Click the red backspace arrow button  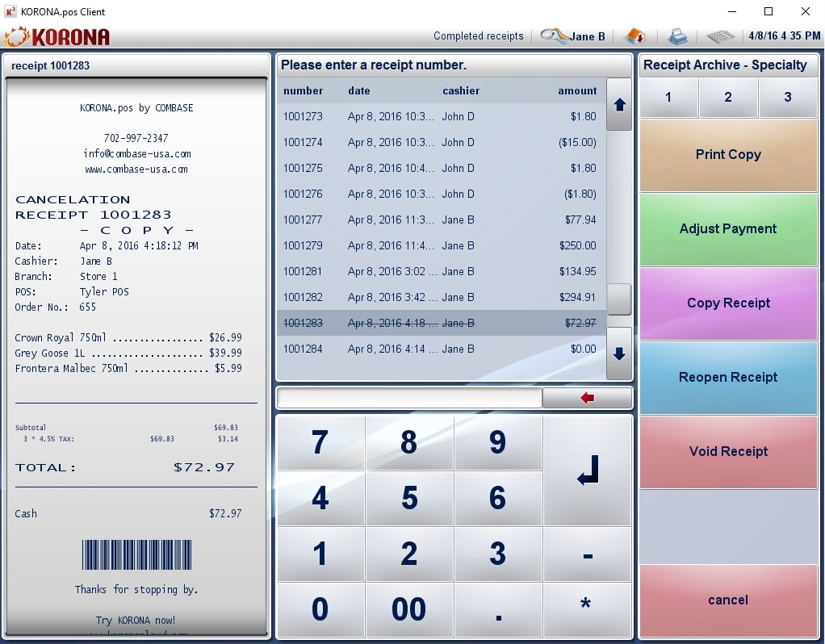[587, 398]
